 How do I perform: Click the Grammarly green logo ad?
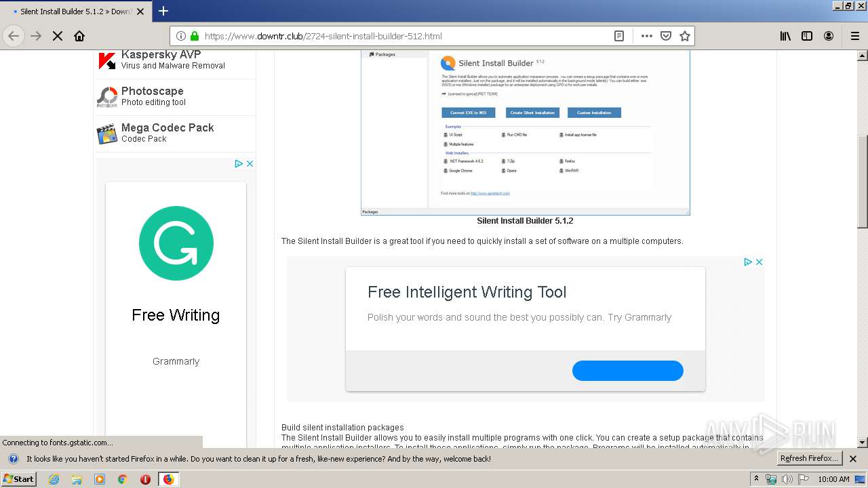point(176,243)
